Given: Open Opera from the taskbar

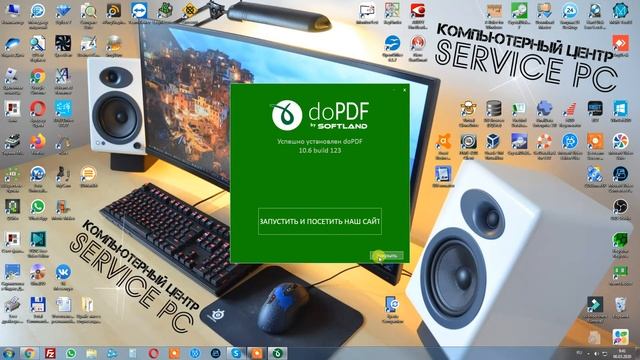Looking at the screenshot, I should (153, 353).
